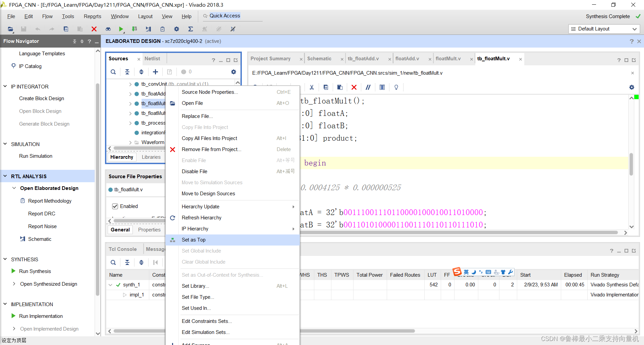Click the red Delete X in editor toolbar
Viewport: 644px width, 345px height.
(x=354, y=87)
